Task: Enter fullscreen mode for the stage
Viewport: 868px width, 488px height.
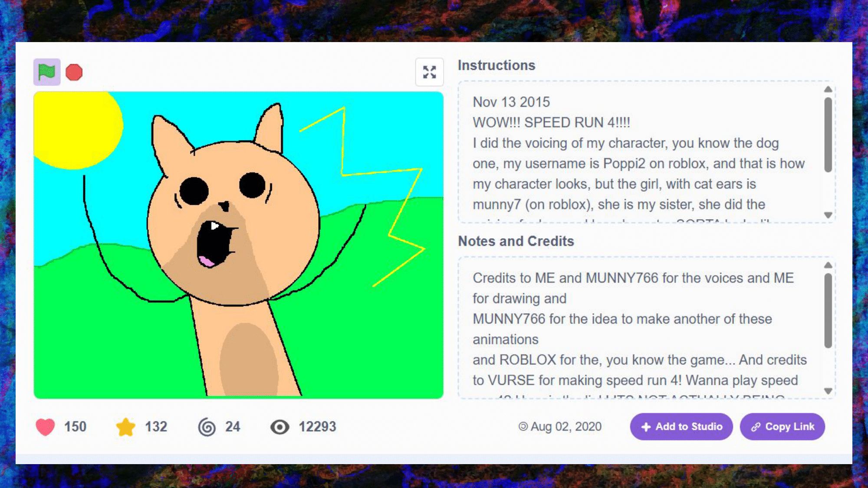Action: click(x=429, y=72)
